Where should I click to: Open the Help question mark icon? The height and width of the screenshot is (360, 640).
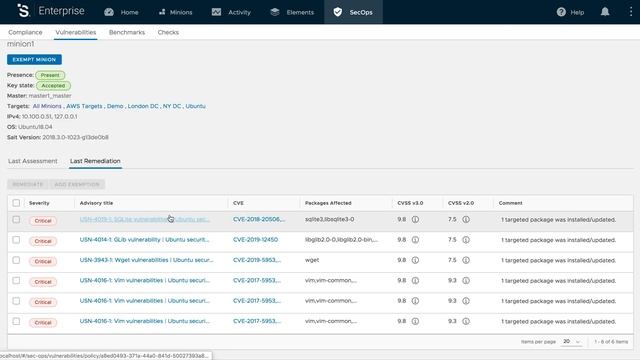coord(561,12)
